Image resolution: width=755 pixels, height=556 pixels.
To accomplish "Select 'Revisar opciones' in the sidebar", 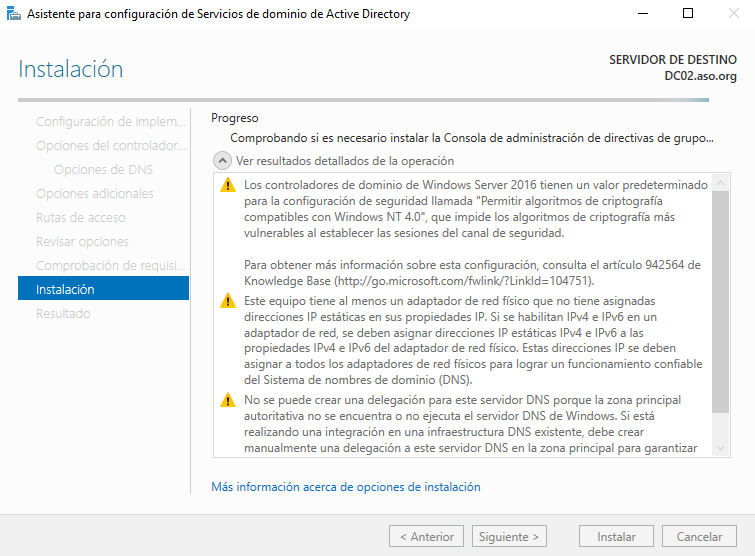I will click(x=82, y=241).
